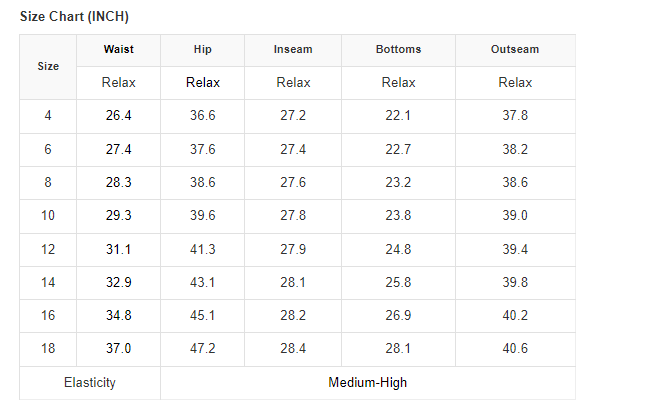Select the Medium-High elasticity value
Image resolution: width=652 pixels, height=417 pixels.
click(367, 382)
